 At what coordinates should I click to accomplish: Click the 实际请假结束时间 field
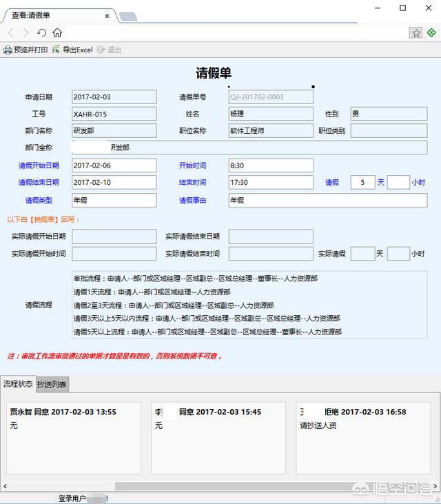pyautogui.click(x=271, y=254)
